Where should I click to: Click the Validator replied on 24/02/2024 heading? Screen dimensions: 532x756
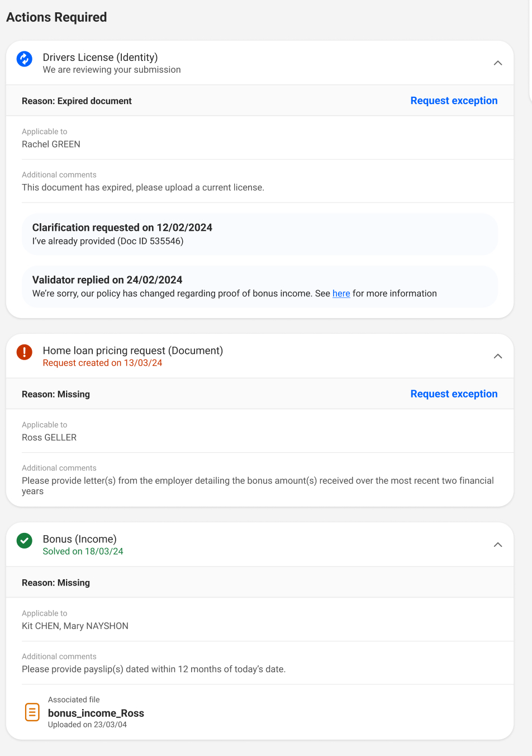[x=107, y=280]
